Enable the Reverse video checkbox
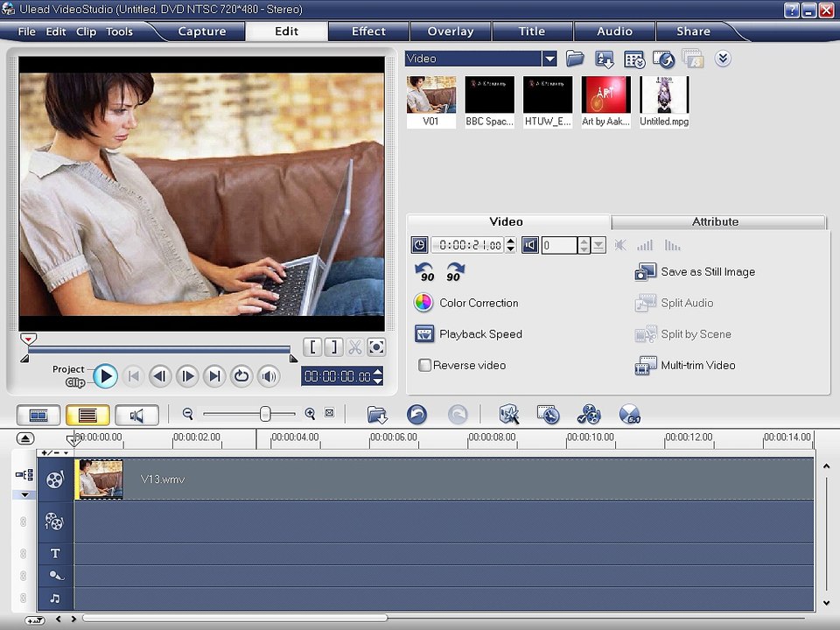The image size is (840, 630). (x=424, y=366)
